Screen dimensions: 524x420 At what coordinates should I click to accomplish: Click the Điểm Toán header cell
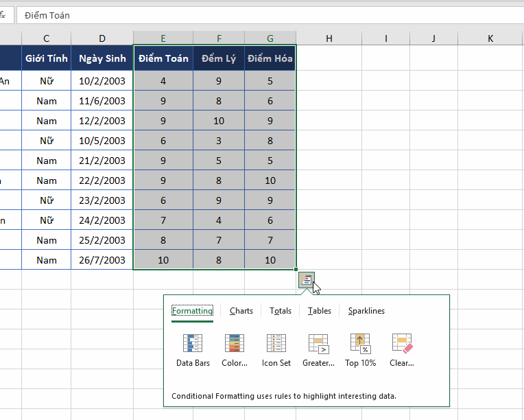click(163, 58)
